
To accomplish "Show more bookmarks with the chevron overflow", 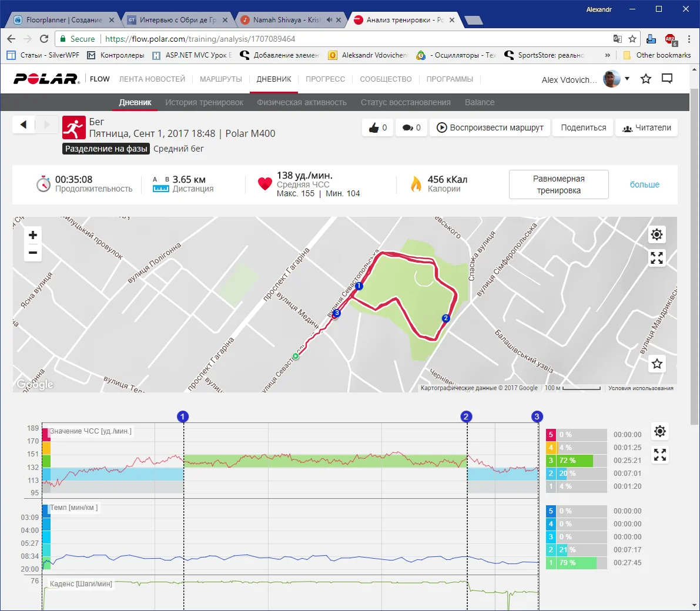I will [x=607, y=55].
